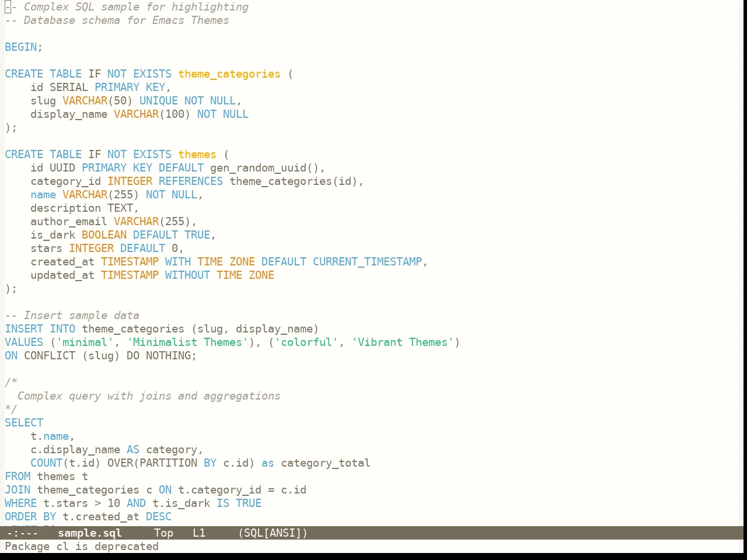Click TIMESTAMP type on updated_at line
Screen dimensions: 747x560
click(130, 275)
